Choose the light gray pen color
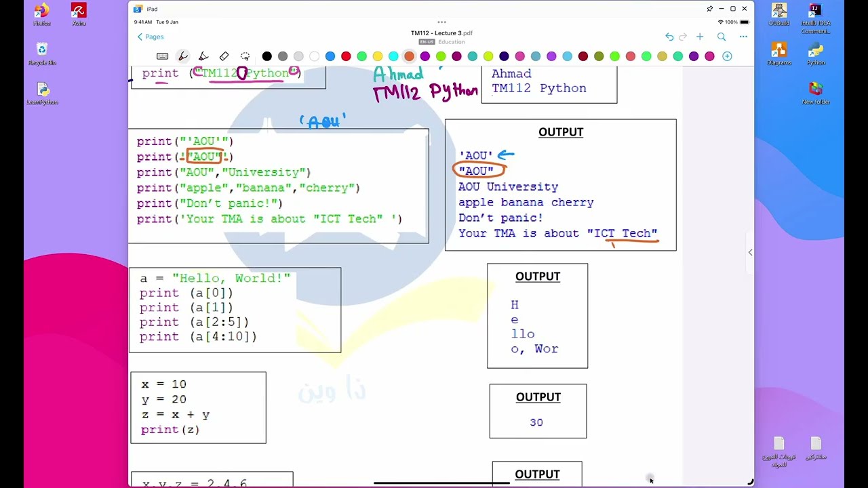Viewport: 868px width, 488px height. click(298, 56)
